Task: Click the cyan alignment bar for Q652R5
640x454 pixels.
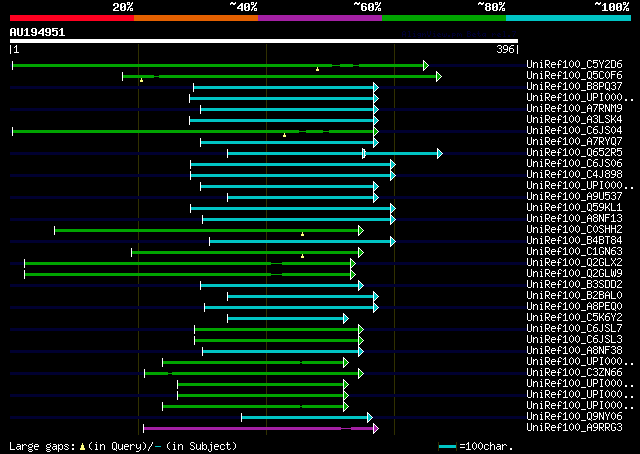Action: (335, 154)
